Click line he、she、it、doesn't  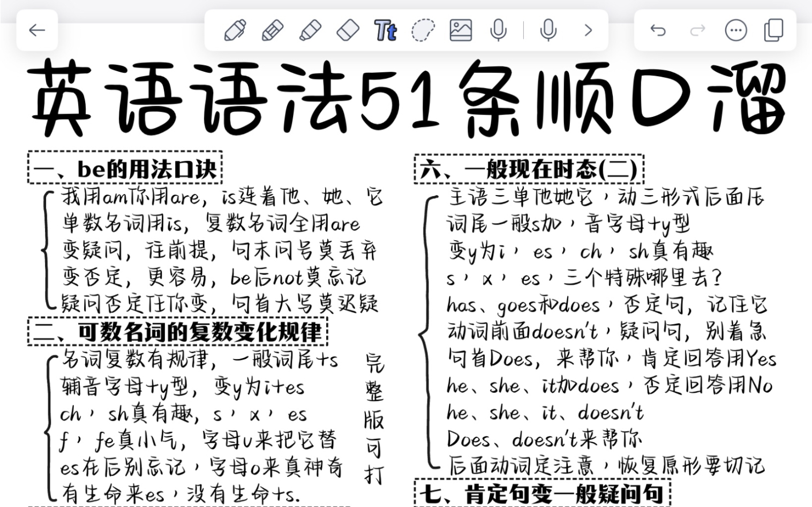(x=545, y=412)
